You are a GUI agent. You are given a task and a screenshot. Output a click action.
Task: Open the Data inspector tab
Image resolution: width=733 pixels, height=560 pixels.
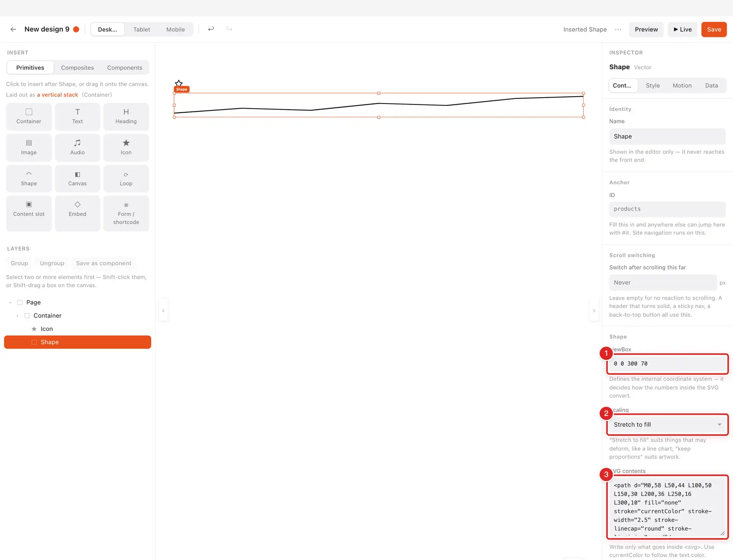(x=711, y=86)
